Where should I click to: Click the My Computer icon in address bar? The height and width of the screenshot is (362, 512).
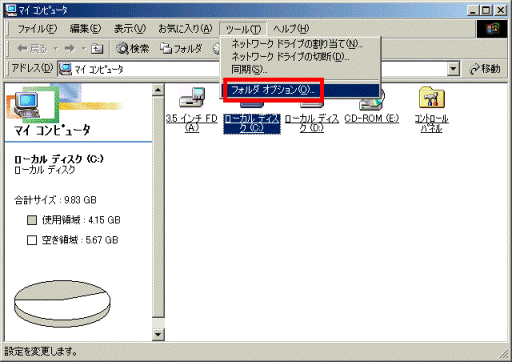[x=65, y=69]
